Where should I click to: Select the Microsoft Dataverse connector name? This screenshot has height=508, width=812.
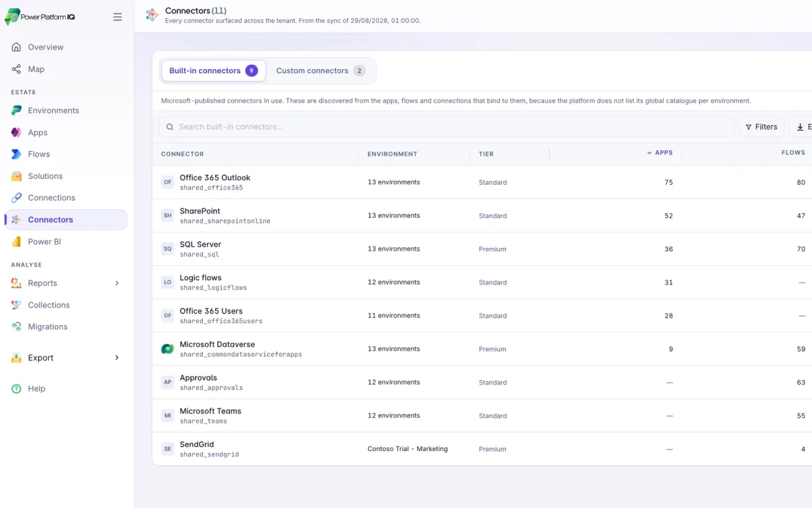217,344
